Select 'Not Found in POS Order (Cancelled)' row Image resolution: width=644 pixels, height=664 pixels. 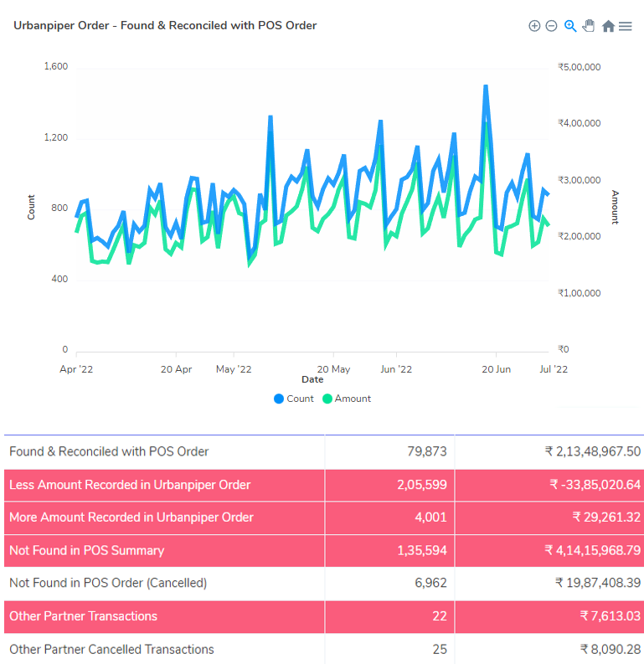click(x=324, y=583)
